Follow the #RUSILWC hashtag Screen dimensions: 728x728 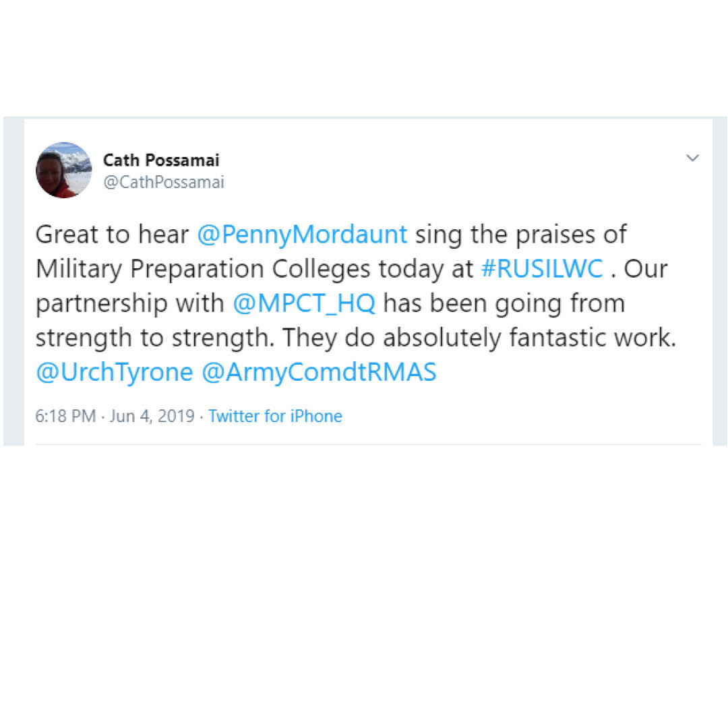pos(542,268)
